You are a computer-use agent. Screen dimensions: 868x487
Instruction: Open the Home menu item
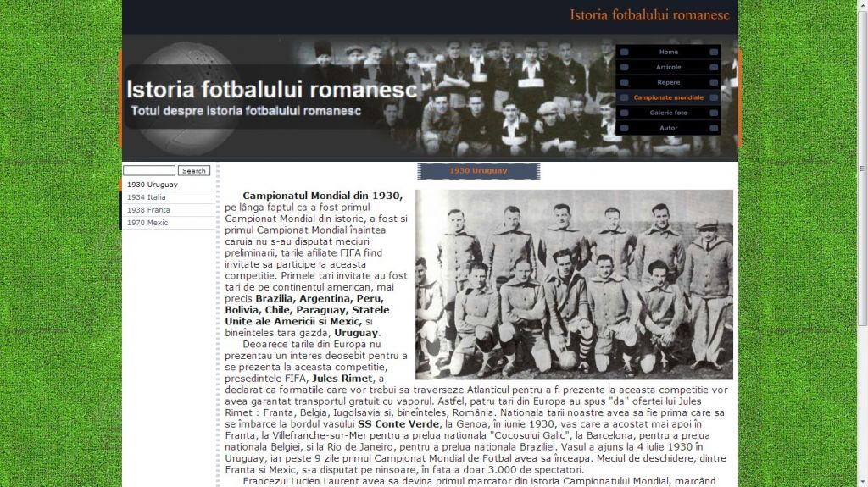(x=668, y=52)
